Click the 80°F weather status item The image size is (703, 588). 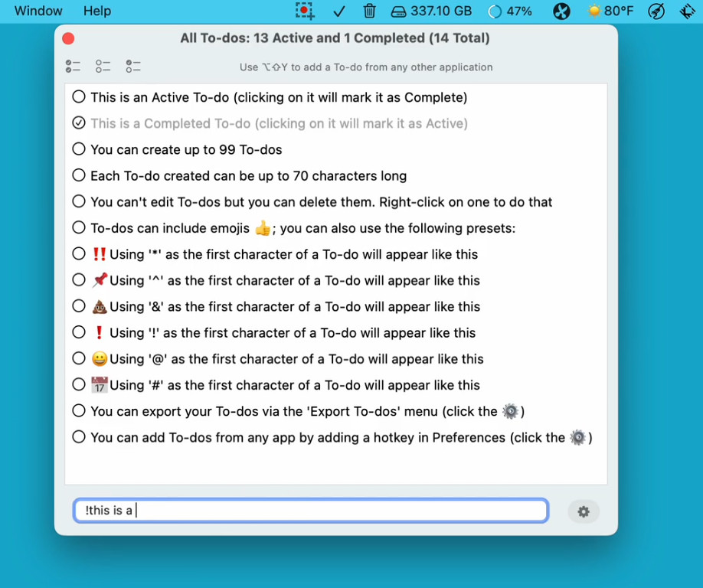610,11
